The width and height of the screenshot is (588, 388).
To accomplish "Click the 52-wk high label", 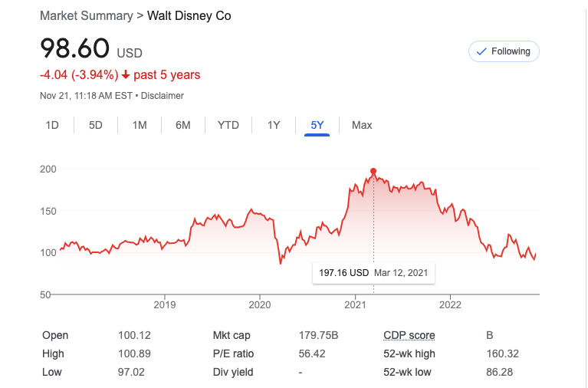I will 411,353.
